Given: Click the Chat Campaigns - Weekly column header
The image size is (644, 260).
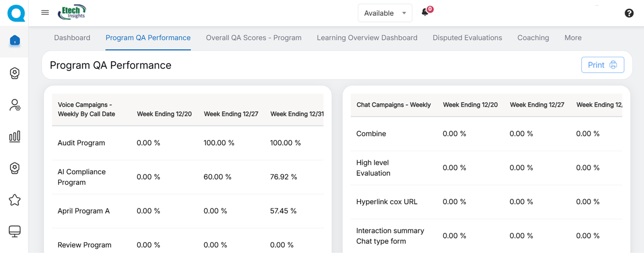Looking at the screenshot, I should click(393, 105).
